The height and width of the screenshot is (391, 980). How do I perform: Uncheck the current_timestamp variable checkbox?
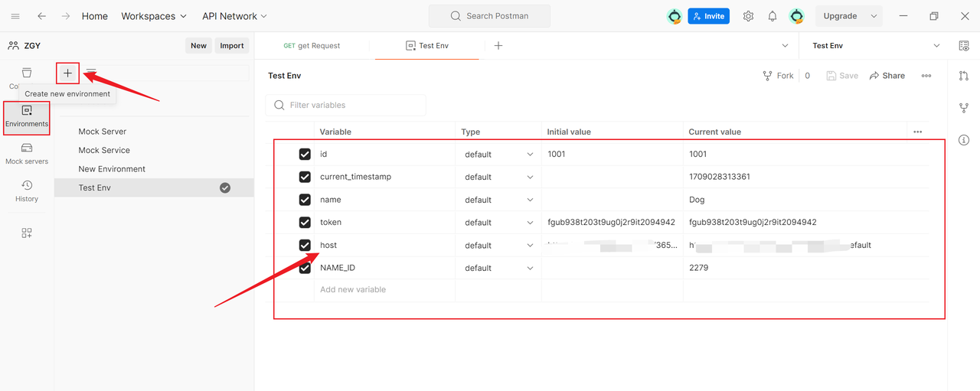[x=305, y=177]
